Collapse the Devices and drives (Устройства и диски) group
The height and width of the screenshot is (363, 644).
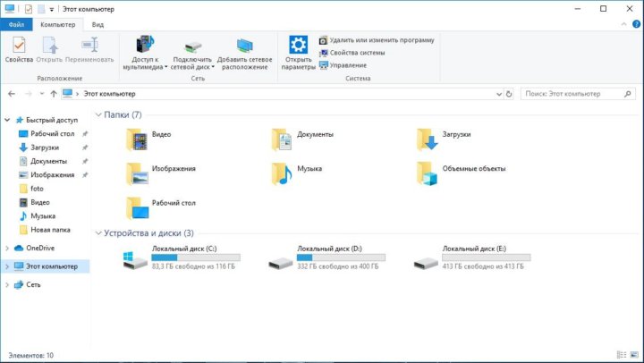pyautogui.click(x=97, y=232)
